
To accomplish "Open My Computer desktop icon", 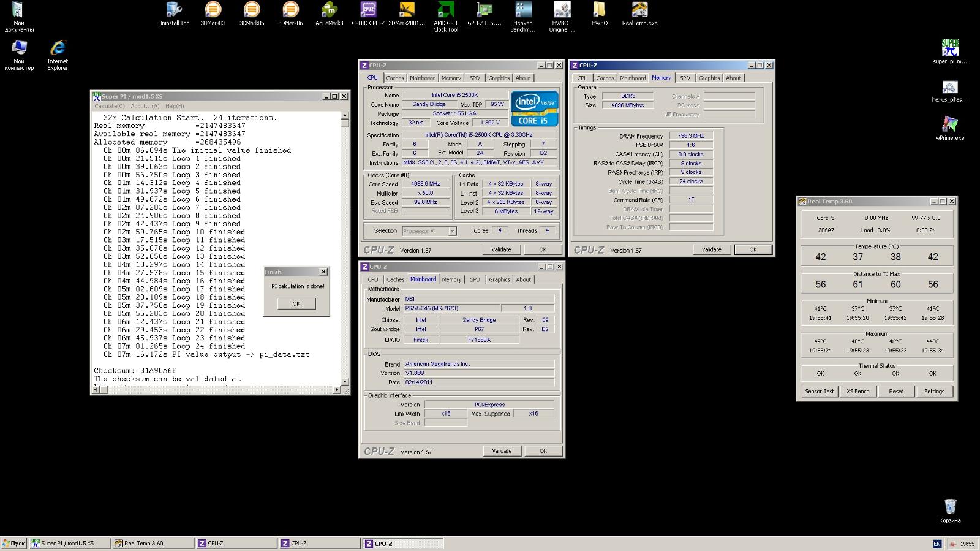I will pos(19,56).
